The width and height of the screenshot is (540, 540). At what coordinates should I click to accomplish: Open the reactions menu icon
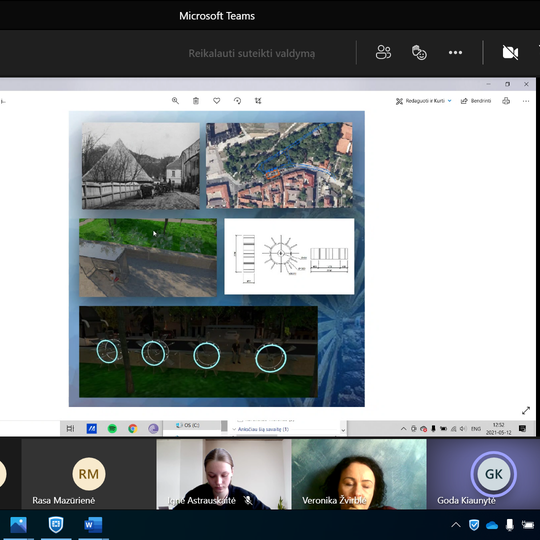[419, 53]
